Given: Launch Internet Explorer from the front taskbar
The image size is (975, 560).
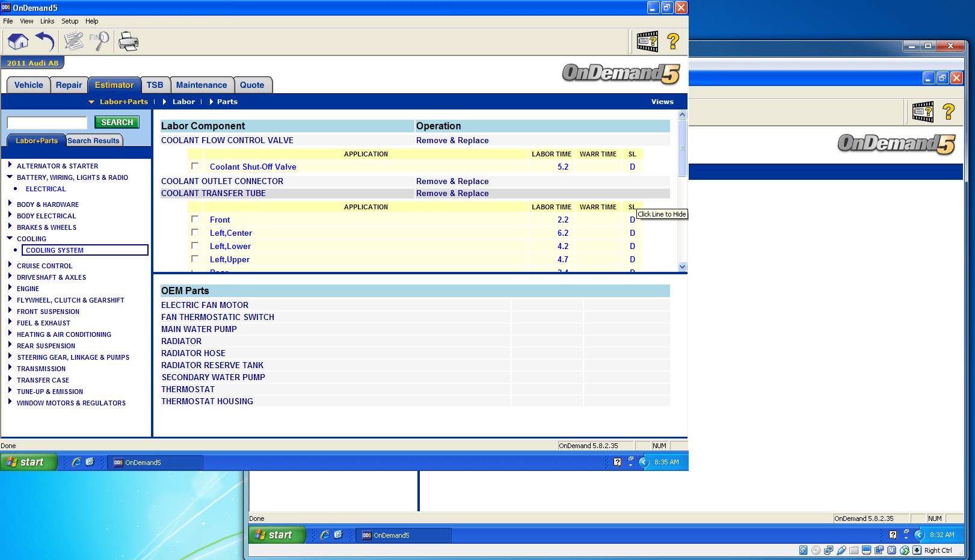Looking at the screenshot, I should (76, 462).
